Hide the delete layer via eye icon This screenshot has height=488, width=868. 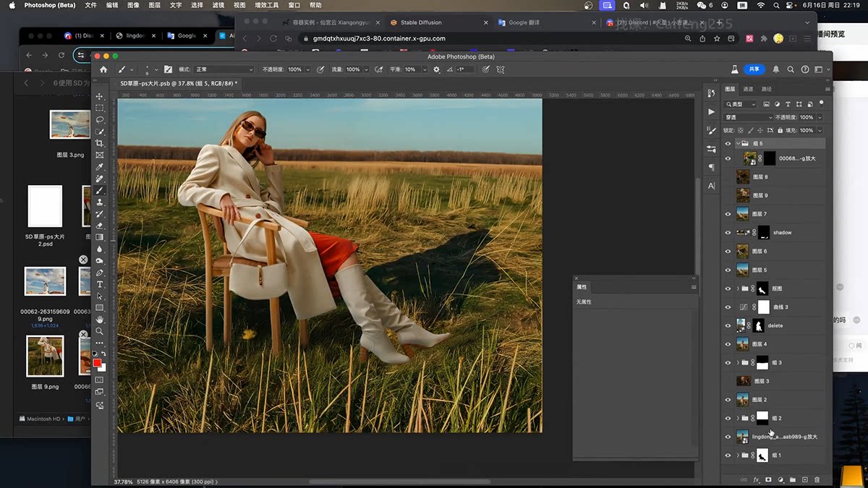[728, 326]
